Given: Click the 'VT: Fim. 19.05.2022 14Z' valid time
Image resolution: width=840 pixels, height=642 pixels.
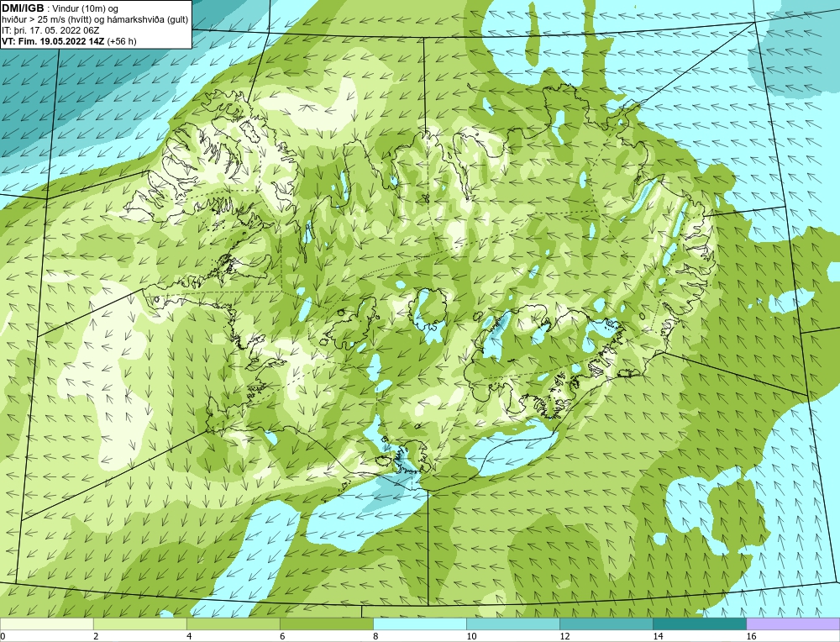Looking at the screenshot, I should pyautogui.click(x=53, y=41).
